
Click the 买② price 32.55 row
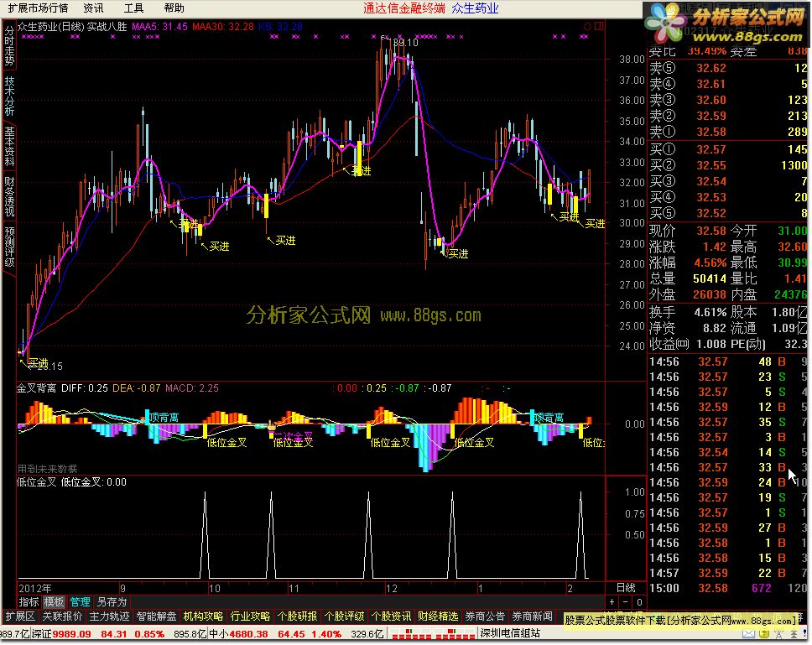tap(728, 165)
